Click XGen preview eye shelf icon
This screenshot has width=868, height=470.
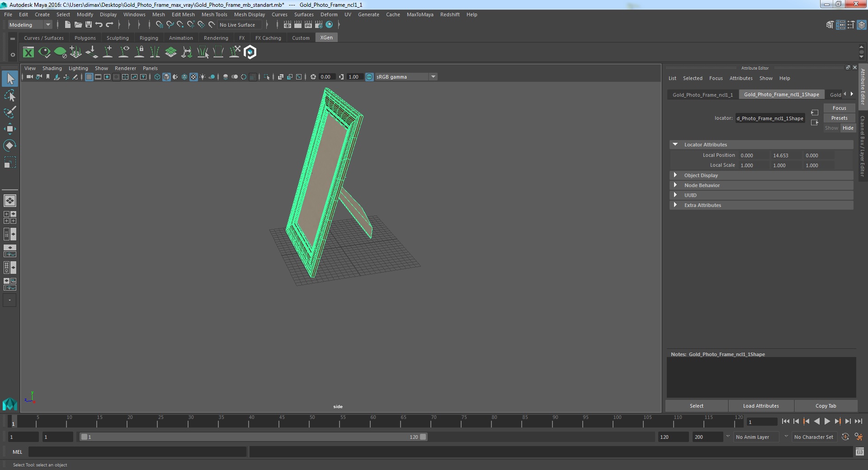(x=44, y=52)
